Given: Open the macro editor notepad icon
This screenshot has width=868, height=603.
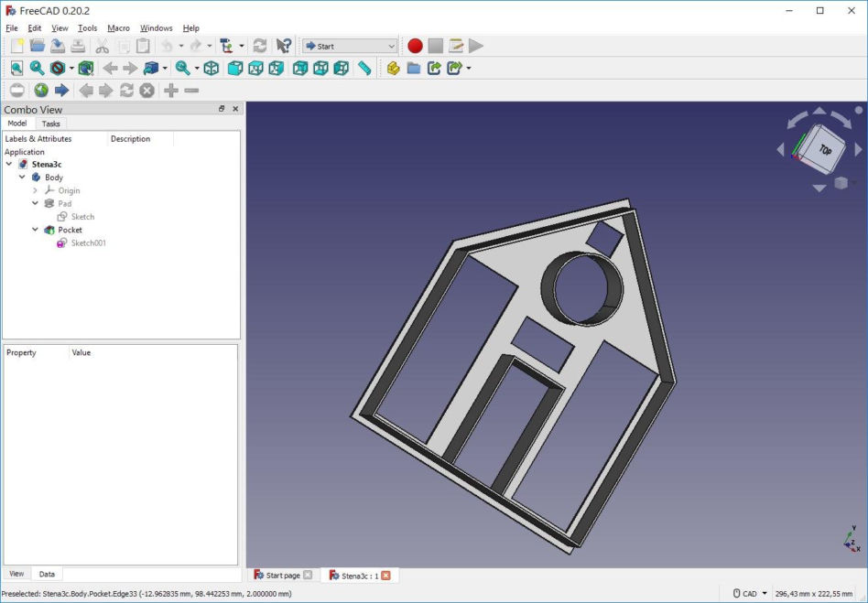Looking at the screenshot, I should pos(456,46).
